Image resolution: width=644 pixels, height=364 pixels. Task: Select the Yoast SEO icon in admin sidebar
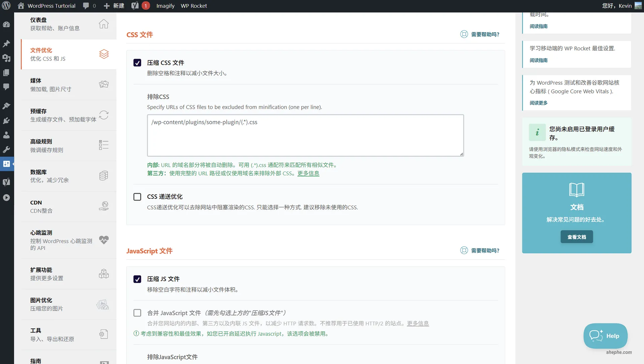tap(7, 182)
